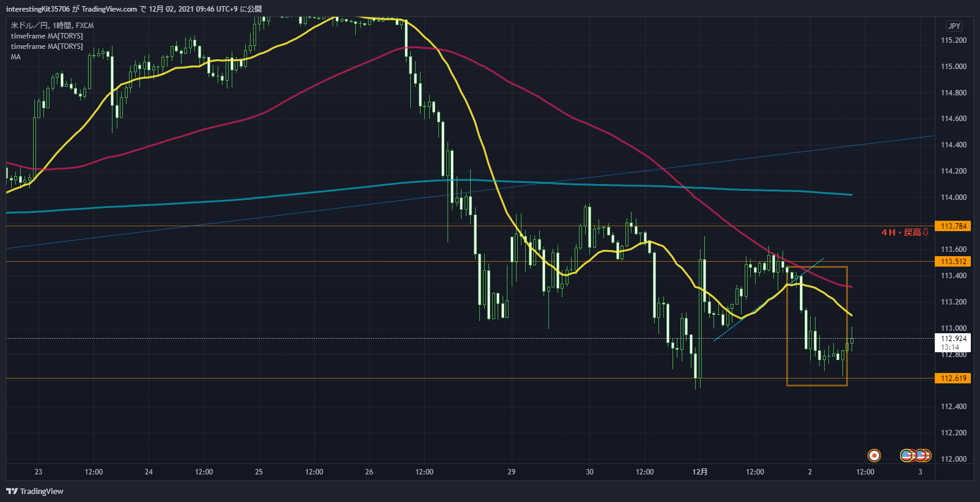
Task: Click the current price label 112.924
Action: click(x=953, y=339)
